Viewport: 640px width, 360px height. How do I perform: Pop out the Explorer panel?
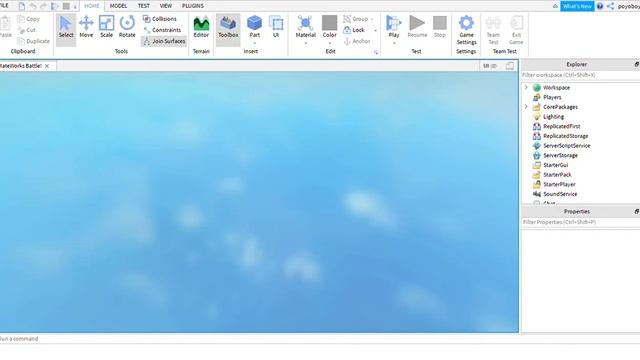pos(636,64)
